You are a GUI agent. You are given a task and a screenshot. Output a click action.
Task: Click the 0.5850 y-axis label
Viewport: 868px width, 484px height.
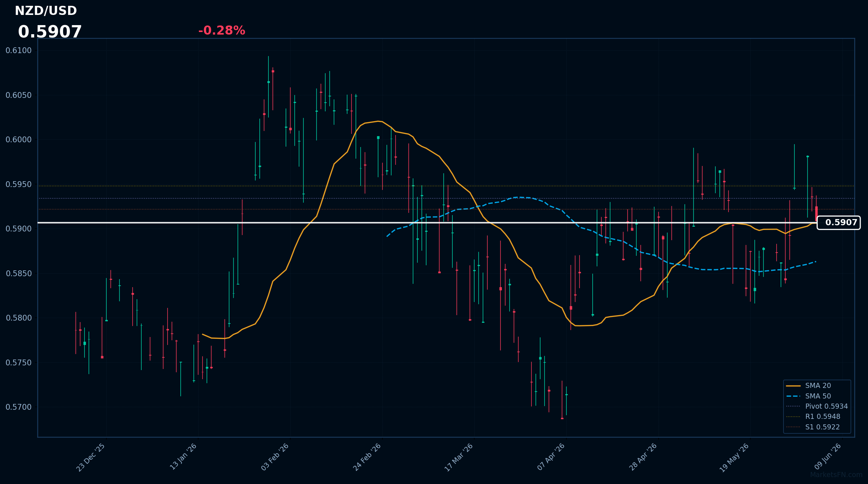19,274
